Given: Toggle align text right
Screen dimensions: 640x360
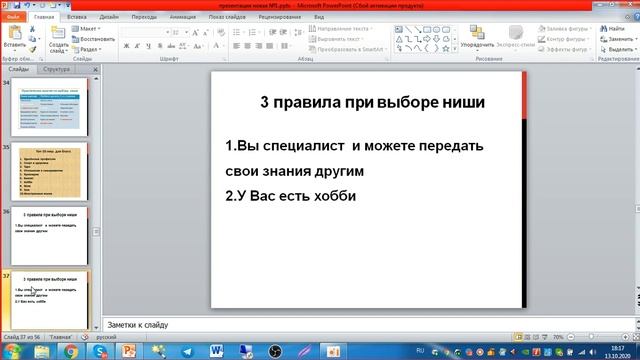Looking at the screenshot, I should tap(258, 46).
